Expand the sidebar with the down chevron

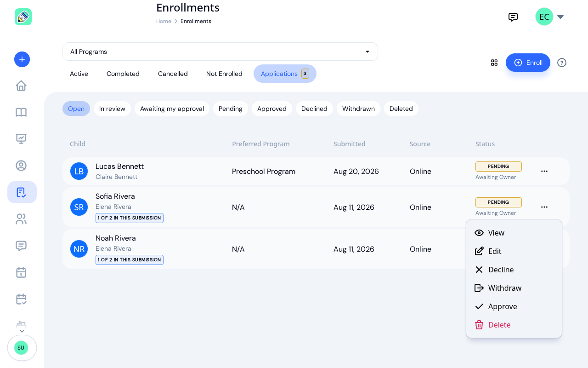pyautogui.click(x=22, y=331)
